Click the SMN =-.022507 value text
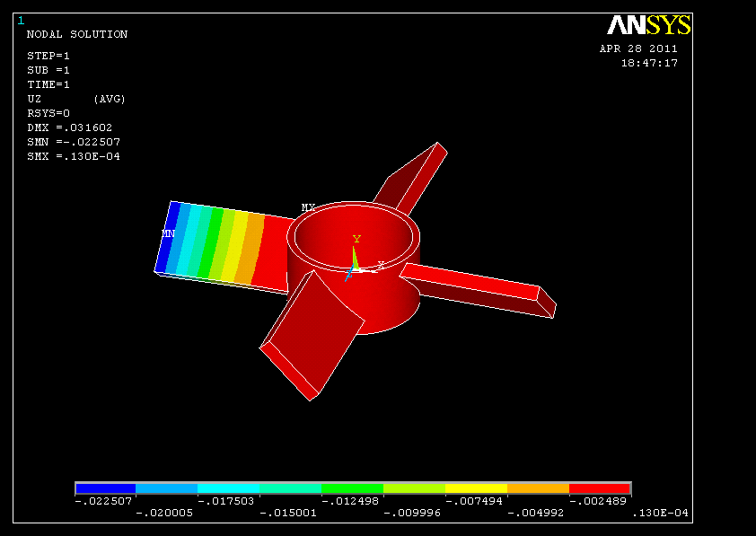The height and width of the screenshot is (536, 756). (x=74, y=142)
